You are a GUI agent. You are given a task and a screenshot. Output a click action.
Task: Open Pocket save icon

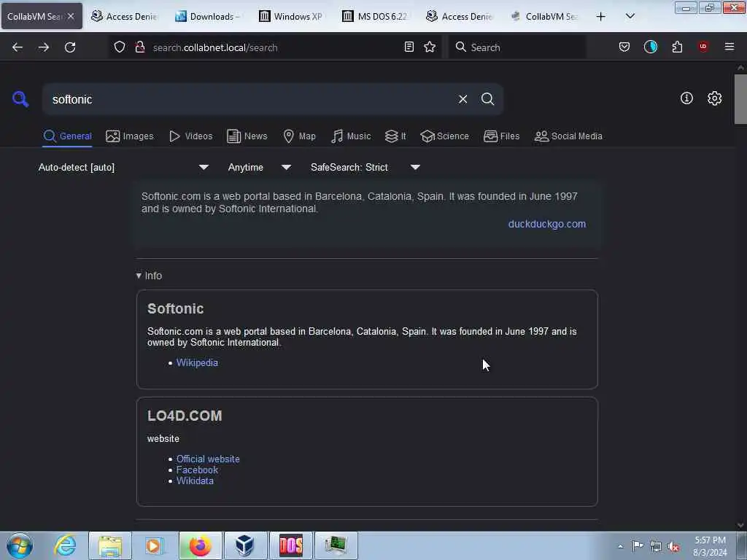(x=624, y=47)
